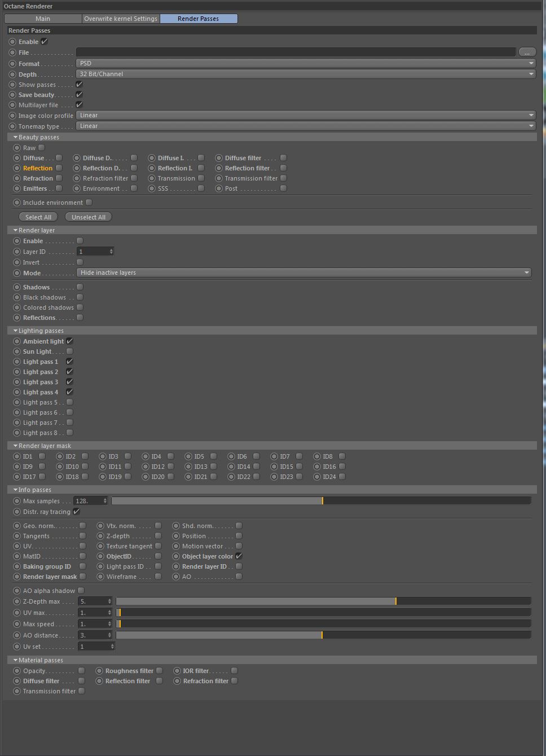
Task: Open the Tonemap type dropdown
Action: point(306,126)
